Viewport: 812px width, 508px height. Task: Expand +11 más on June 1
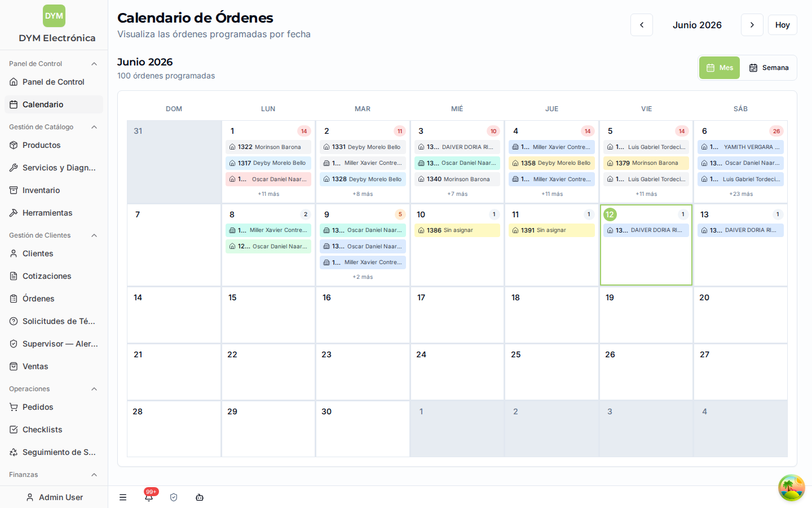pyautogui.click(x=268, y=194)
